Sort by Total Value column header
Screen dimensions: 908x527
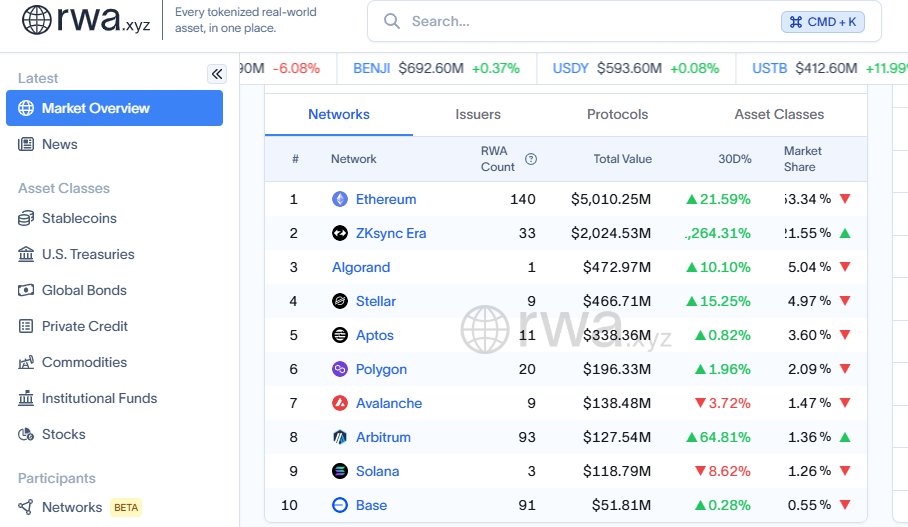[x=623, y=159]
